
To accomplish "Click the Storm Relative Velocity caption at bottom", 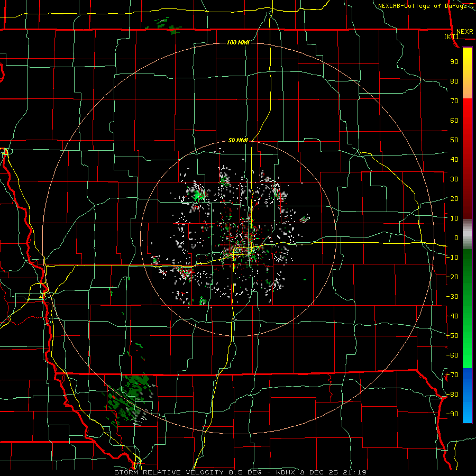I will coord(240,472).
